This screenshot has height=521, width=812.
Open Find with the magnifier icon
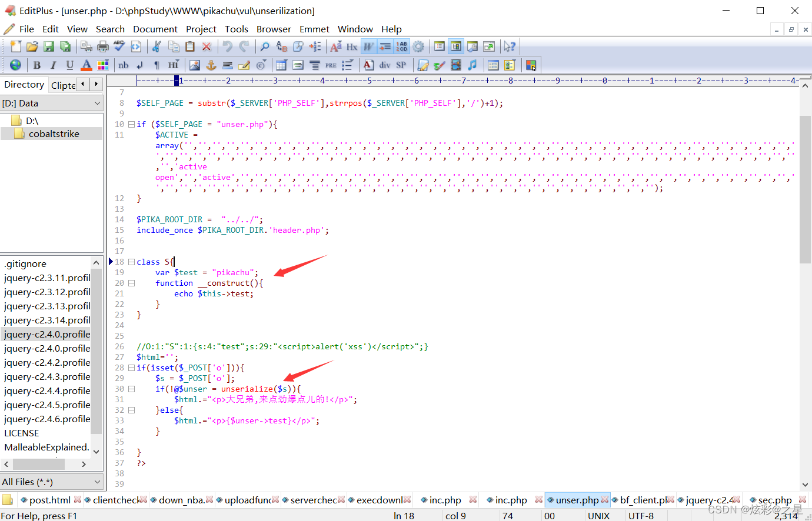point(265,46)
